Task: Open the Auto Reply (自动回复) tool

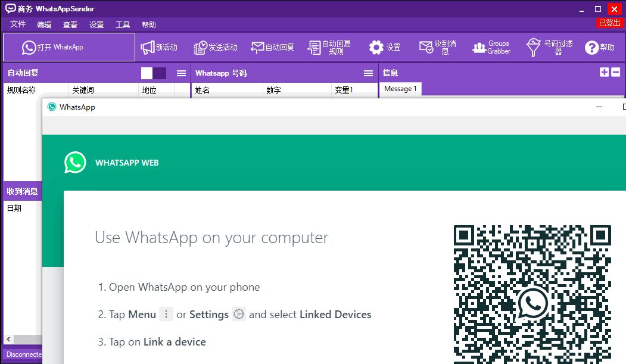Action: tap(272, 48)
